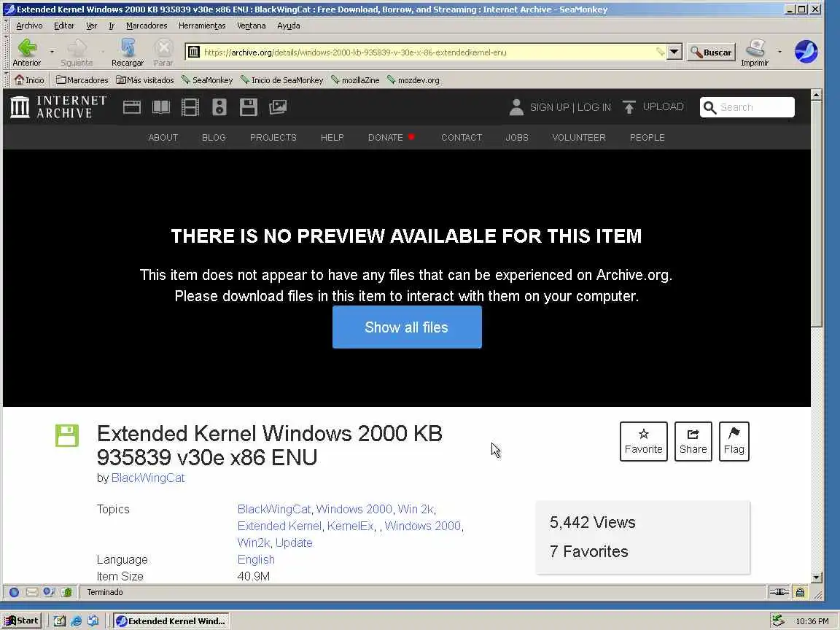Open the Más visitados folder
The image size is (840, 630).
tap(145, 79)
